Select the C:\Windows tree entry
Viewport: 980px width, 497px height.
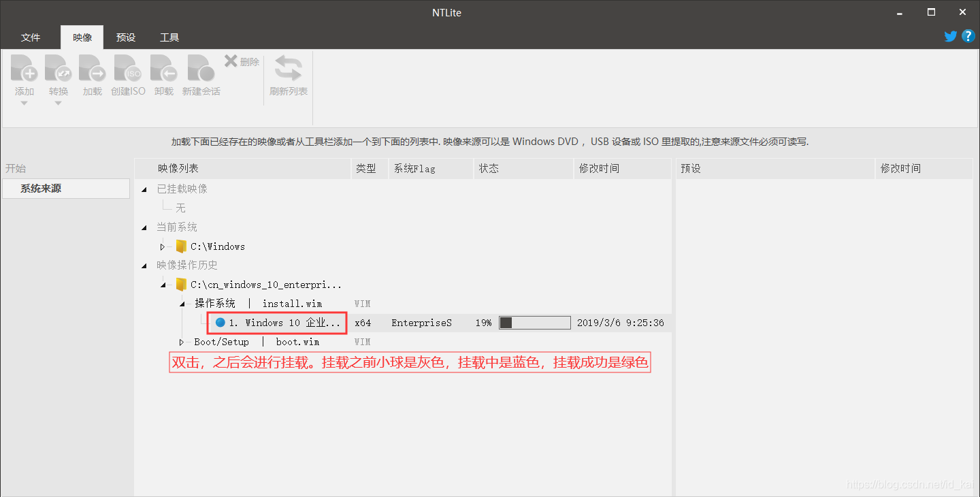[218, 246]
